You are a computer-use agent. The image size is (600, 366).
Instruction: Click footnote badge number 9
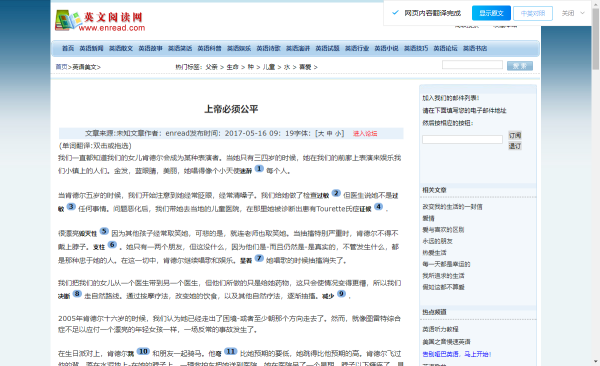pos(341,294)
